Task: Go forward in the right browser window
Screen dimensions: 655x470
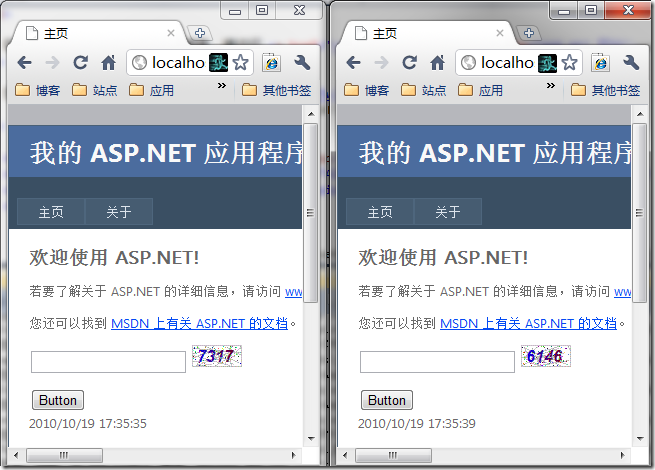Action: pos(381,63)
